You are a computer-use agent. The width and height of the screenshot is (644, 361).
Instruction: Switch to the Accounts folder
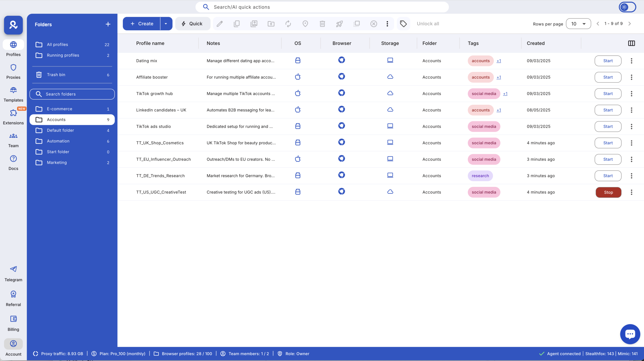56,120
